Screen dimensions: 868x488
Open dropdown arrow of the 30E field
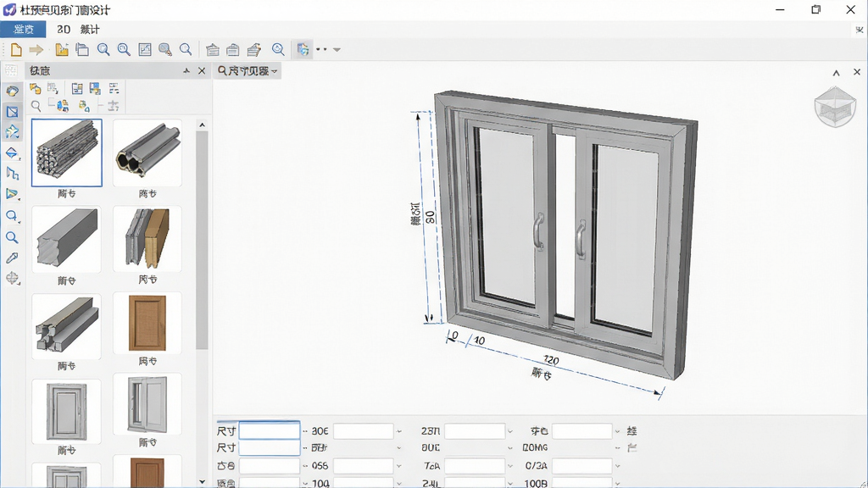click(398, 431)
